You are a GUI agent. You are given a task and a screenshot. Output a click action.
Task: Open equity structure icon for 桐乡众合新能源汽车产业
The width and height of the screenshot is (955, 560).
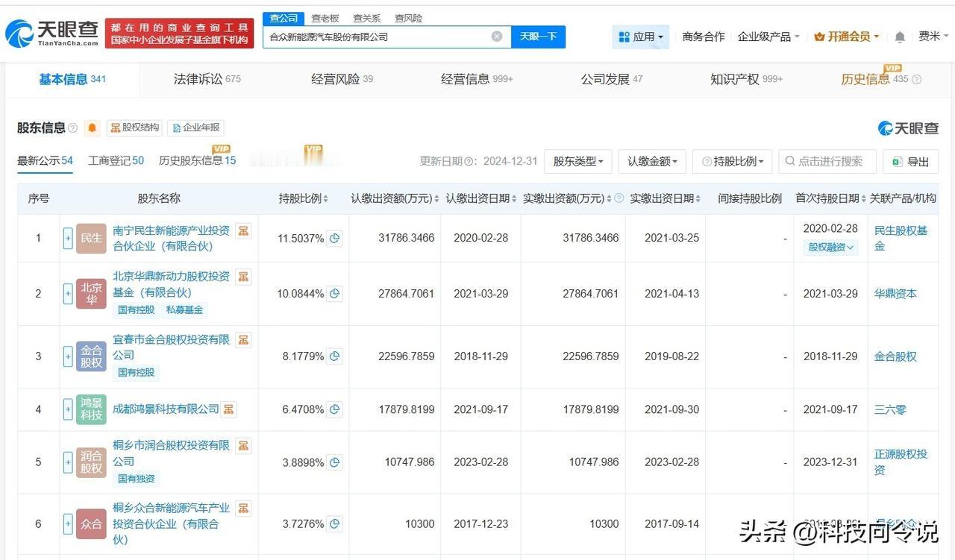tap(243, 509)
